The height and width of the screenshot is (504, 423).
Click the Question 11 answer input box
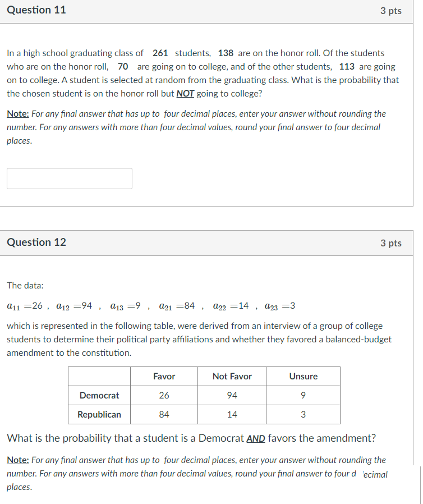69,178
